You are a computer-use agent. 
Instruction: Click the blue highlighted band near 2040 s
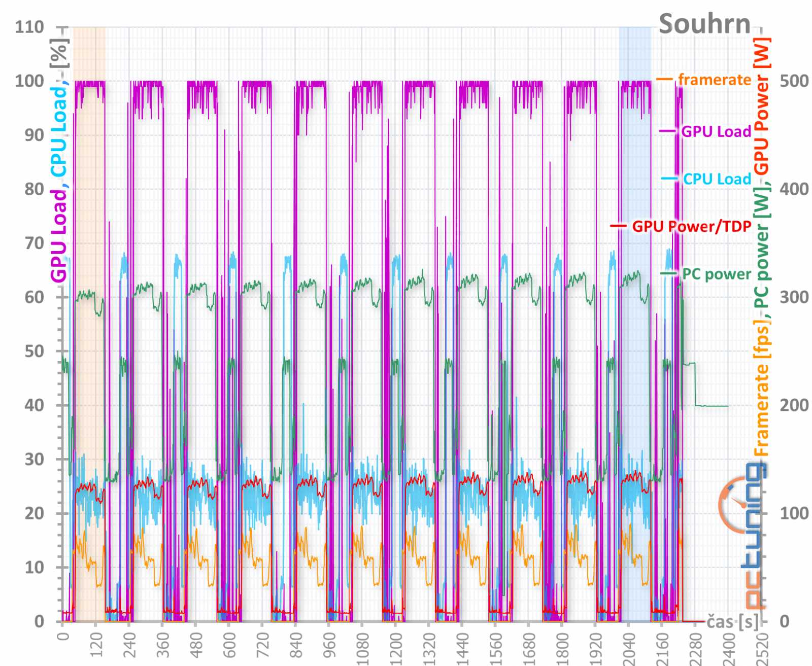click(635, 325)
